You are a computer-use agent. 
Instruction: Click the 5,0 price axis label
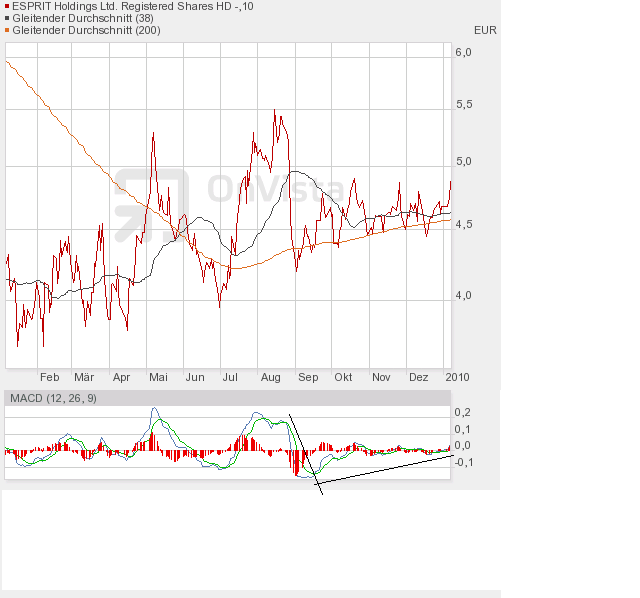coord(464,162)
